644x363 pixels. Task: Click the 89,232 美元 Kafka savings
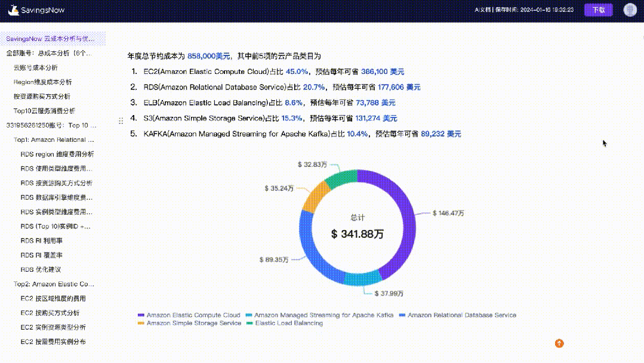coord(440,134)
